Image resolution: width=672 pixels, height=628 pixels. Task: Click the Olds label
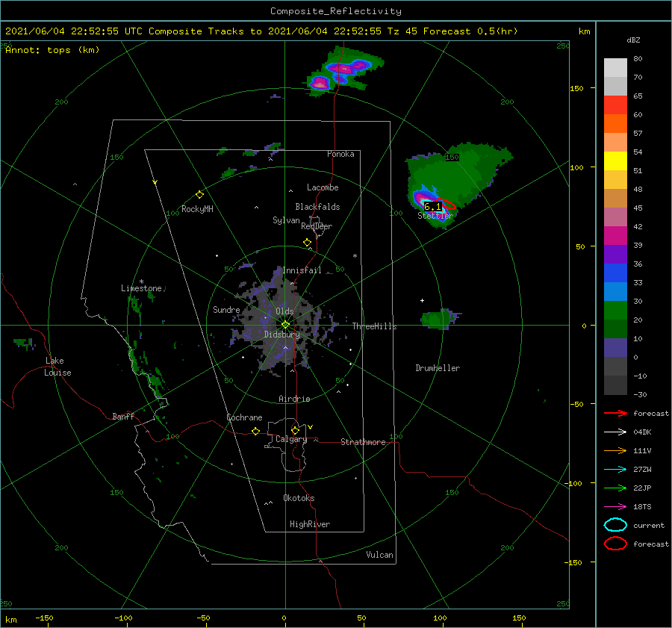coord(284,311)
